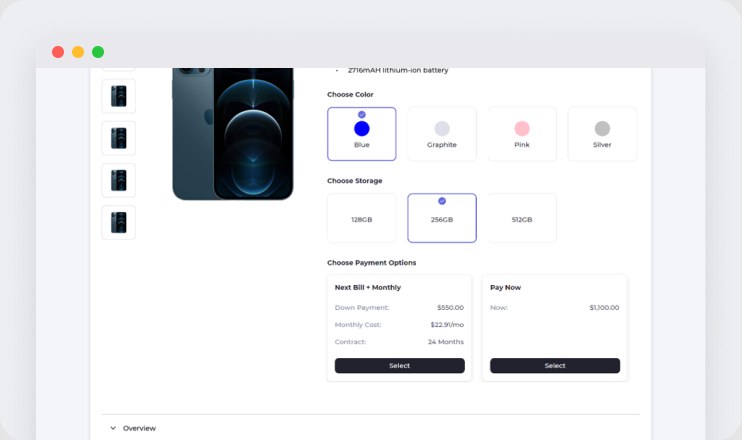Click the $22.91/mo monthly cost value
This screenshot has width=742, height=440.
pos(447,325)
